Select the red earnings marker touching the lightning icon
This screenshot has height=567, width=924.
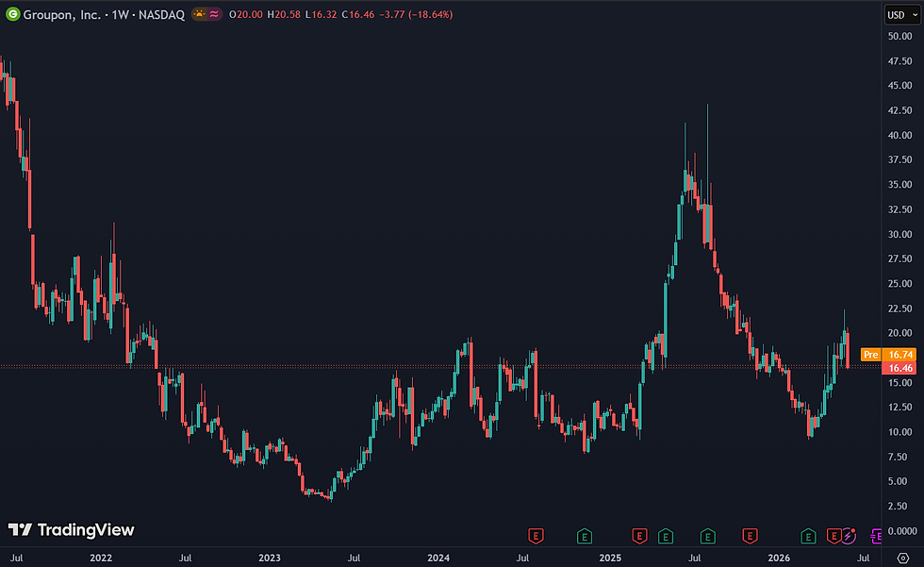pos(833,537)
